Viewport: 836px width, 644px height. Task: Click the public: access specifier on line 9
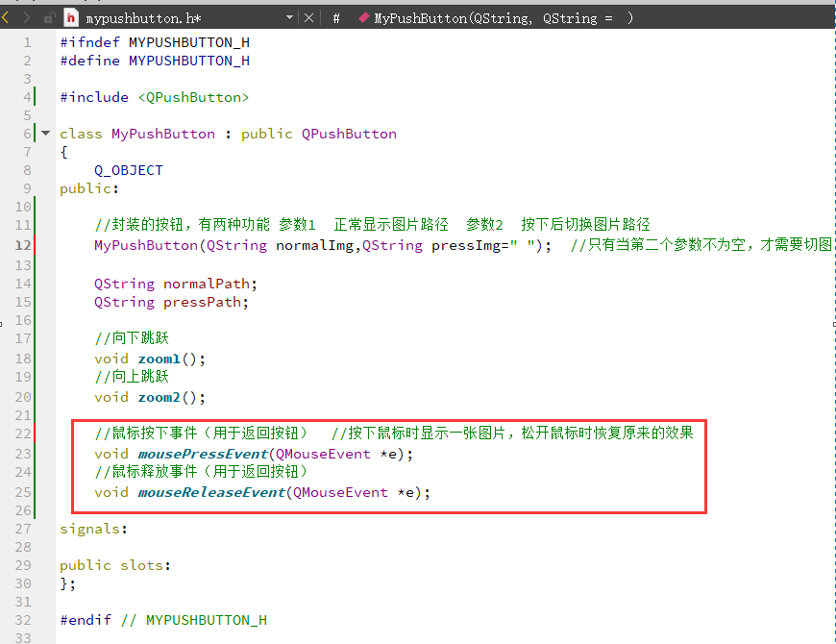point(89,188)
